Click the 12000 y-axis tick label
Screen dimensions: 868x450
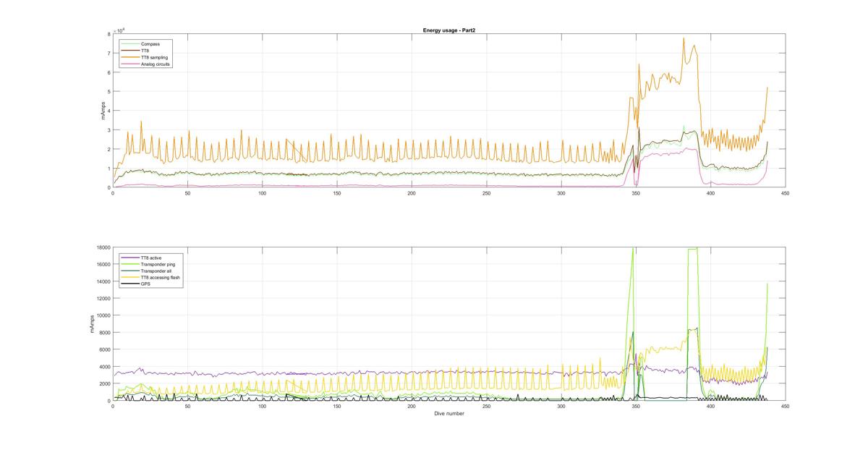click(103, 299)
